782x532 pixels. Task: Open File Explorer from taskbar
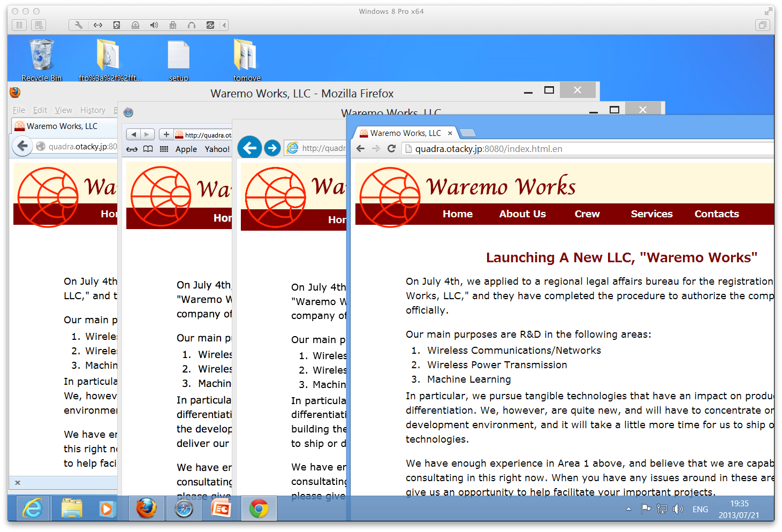72,508
